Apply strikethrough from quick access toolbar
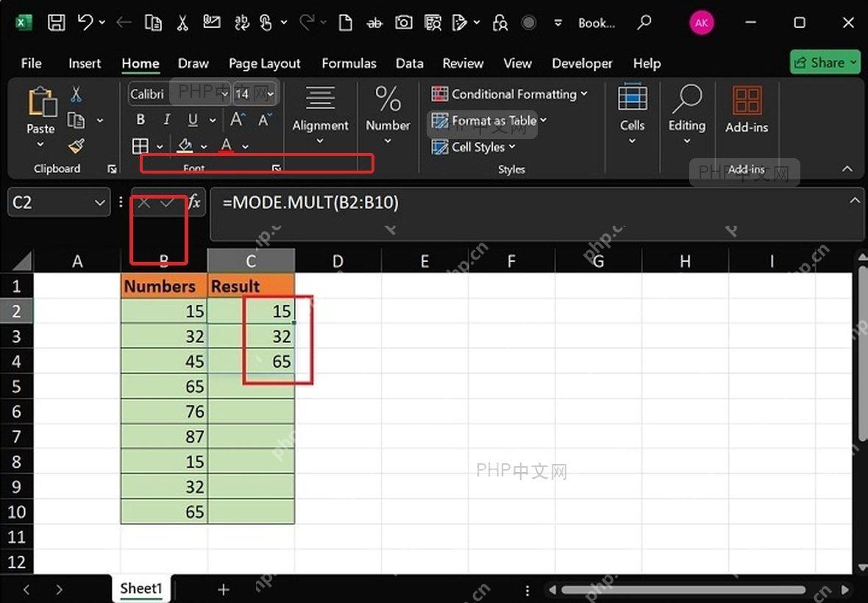This screenshot has height=603, width=868. [x=374, y=23]
